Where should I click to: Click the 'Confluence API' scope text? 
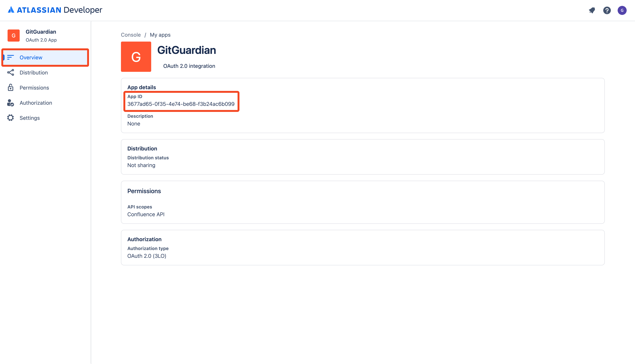click(x=146, y=214)
